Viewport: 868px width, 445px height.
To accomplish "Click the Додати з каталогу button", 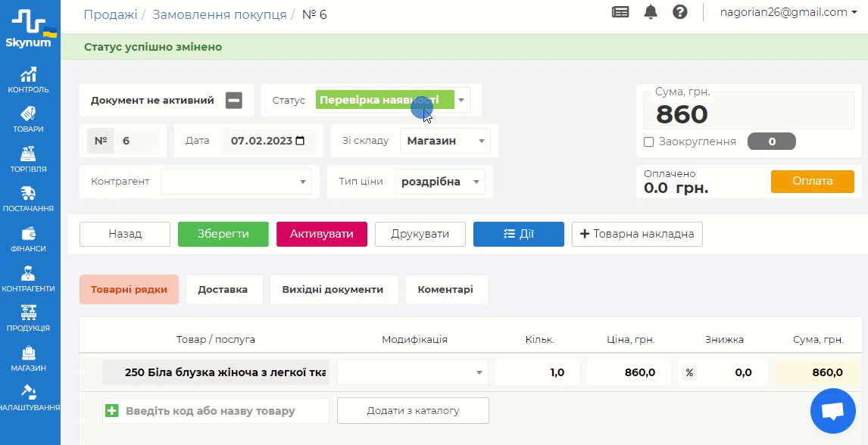I will [413, 411].
